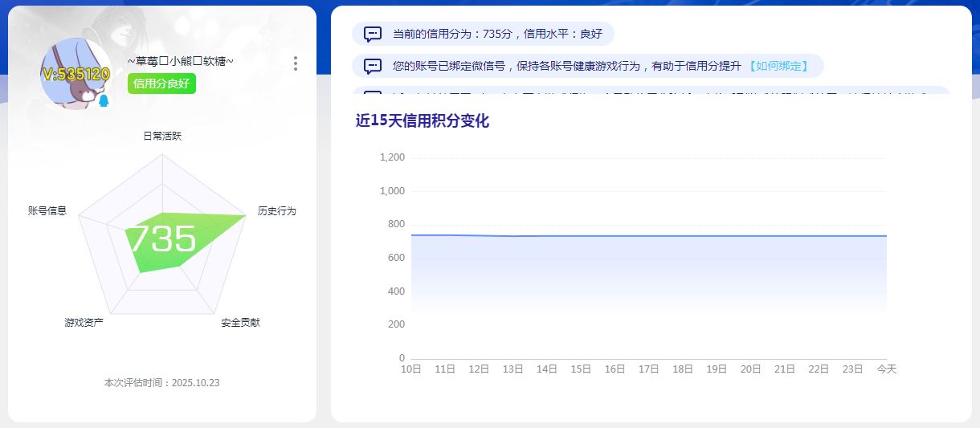Click the 13日 x-axis label
Viewport: 980px width, 428px height.
pyautogui.click(x=513, y=369)
